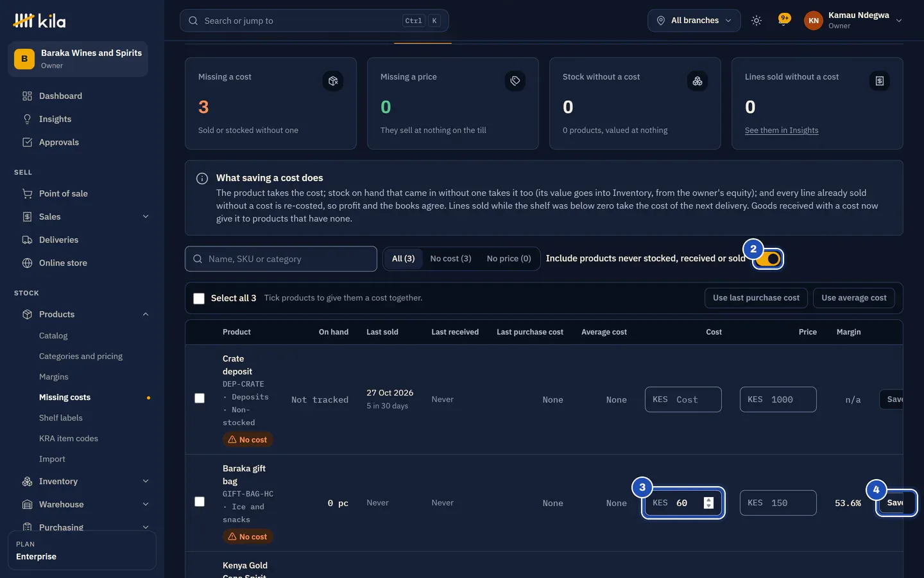Expand the Sales section chevron
Screen dimensions: 924x578
tap(146, 216)
